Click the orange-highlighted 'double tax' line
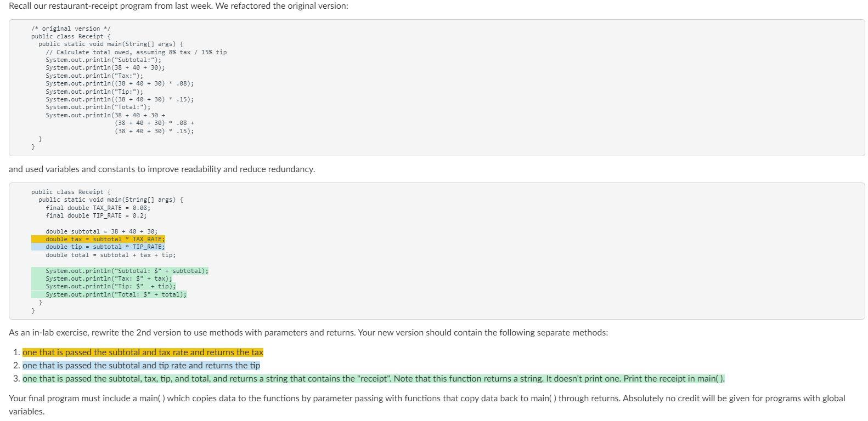The height and width of the screenshot is (421, 868). 98,239
